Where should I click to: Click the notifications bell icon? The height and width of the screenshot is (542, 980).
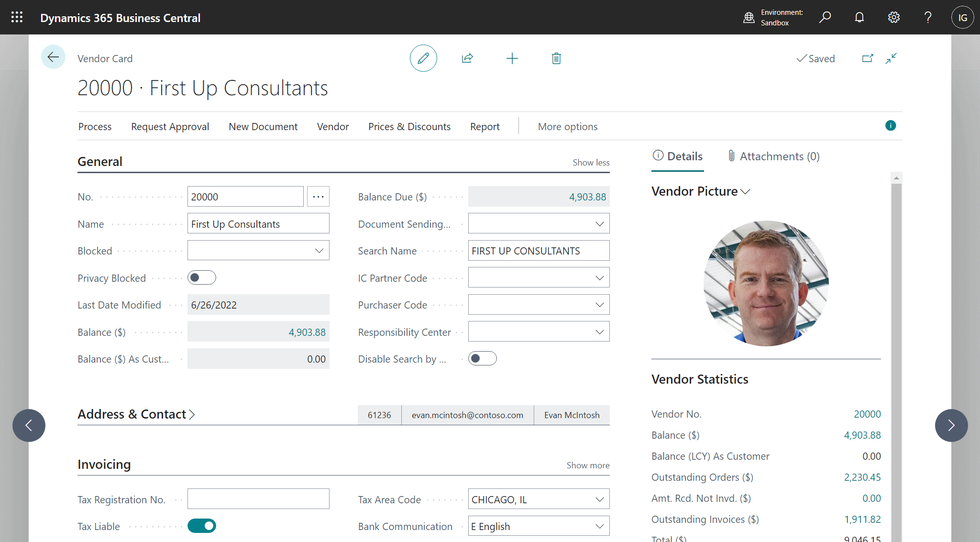859,17
